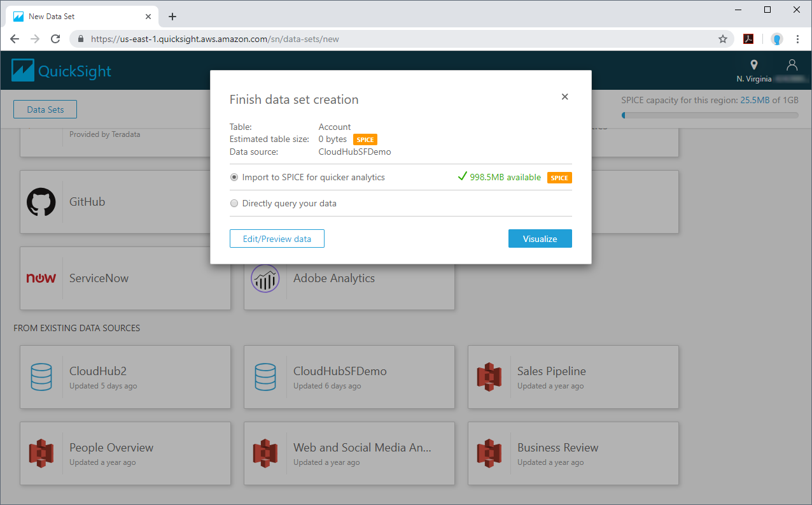
Task: Click the Business Review data set icon
Action: (x=489, y=453)
